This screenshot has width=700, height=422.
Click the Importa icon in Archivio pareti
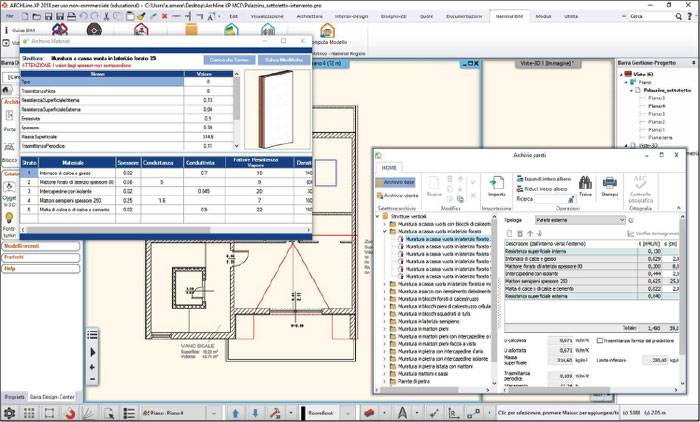(496, 183)
